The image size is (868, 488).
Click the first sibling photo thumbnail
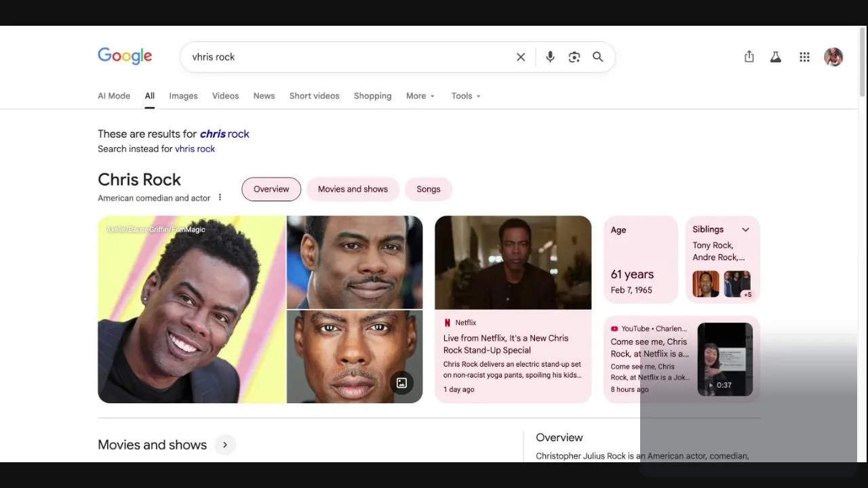pyautogui.click(x=706, y=284)
